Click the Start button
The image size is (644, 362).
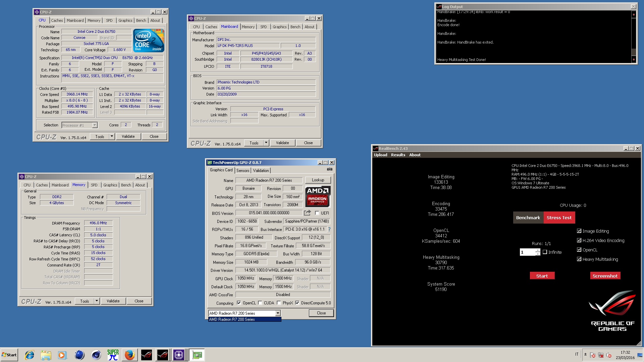9,355
